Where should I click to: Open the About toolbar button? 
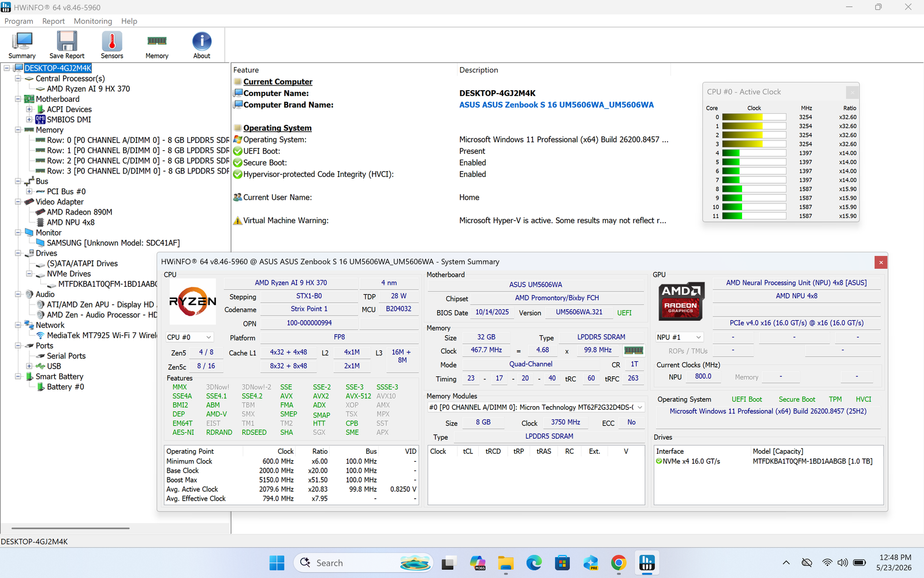202,45
